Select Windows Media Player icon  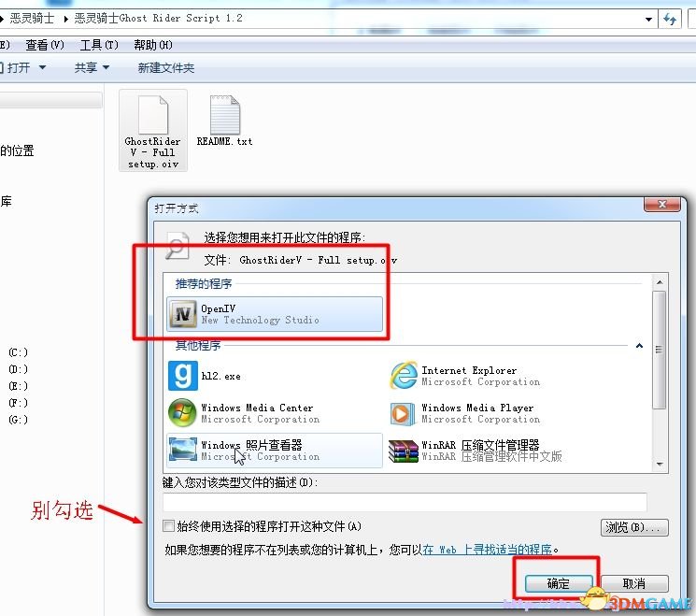point(404,413)
